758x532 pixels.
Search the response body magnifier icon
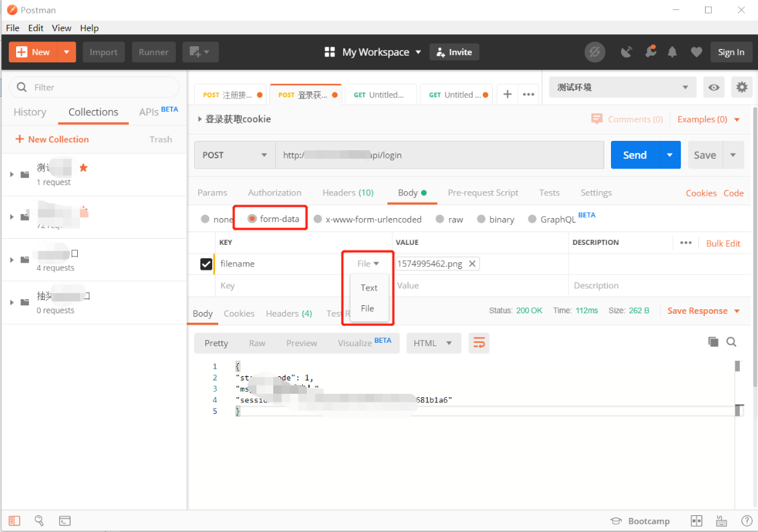(x=731, y=341)
